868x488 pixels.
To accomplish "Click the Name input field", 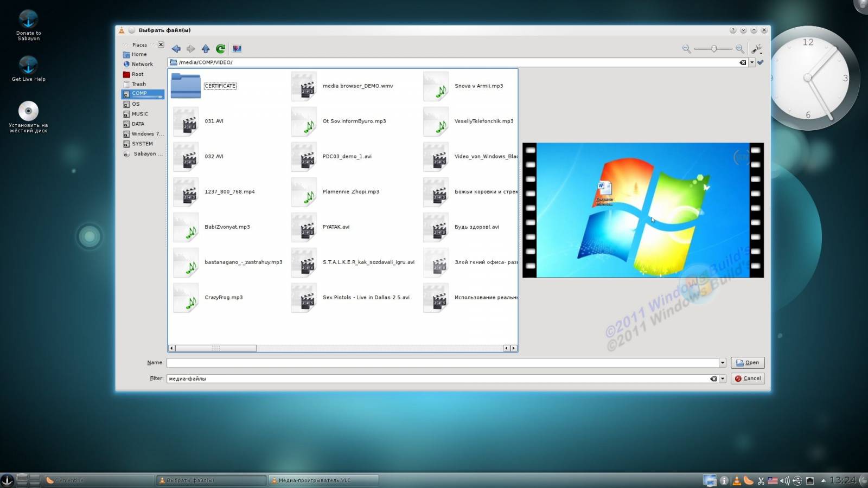I will pos(443,363).
